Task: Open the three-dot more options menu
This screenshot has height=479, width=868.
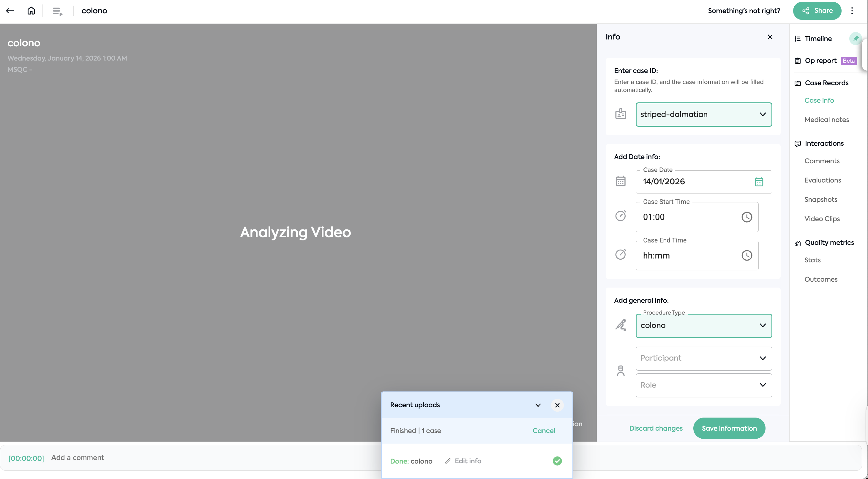Action: tap(852, 11)
